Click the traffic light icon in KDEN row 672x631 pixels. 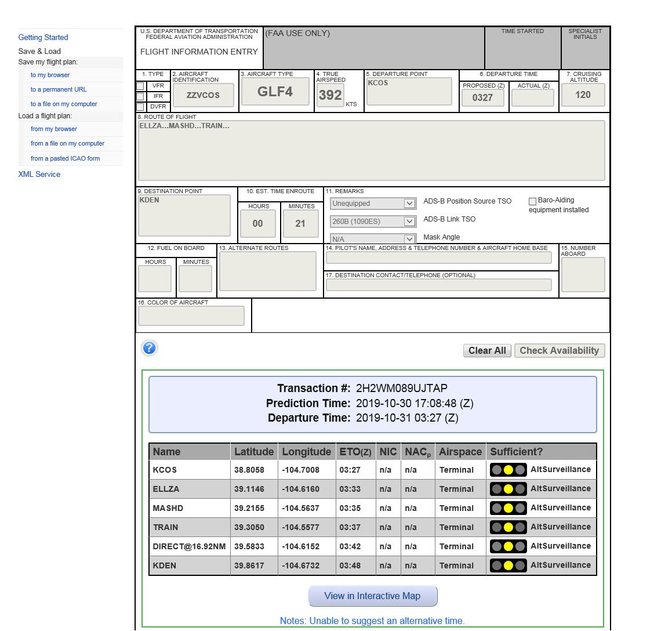[508, 565]
